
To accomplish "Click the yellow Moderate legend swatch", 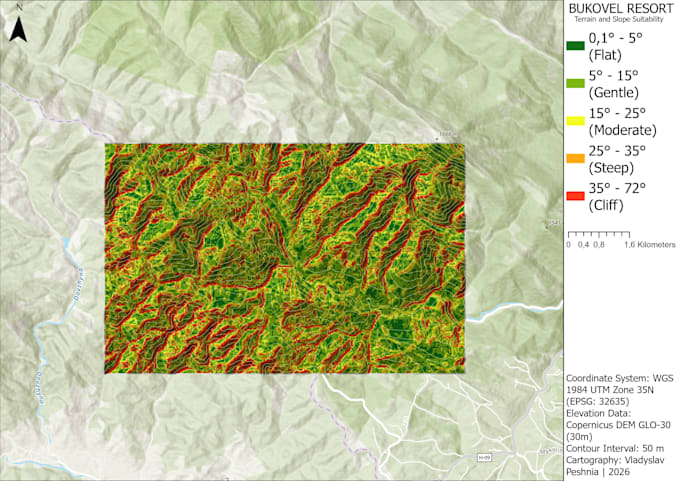I will [575, 121].
